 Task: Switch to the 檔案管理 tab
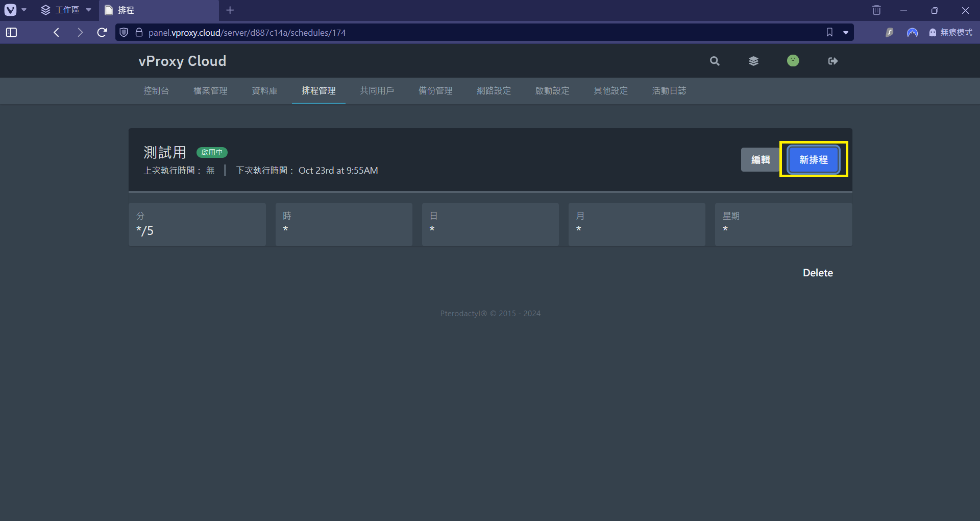(210, 91)
